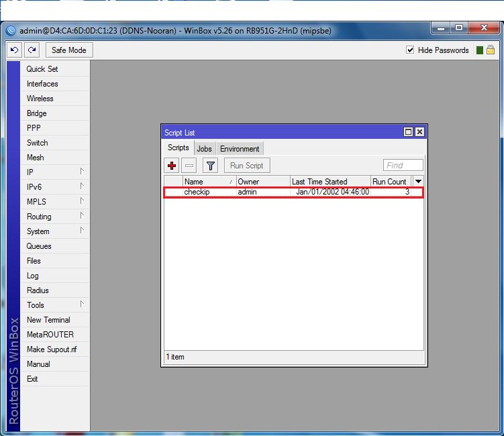
Task: Switch to the Environment tab
Action: (x=240, y=149)
